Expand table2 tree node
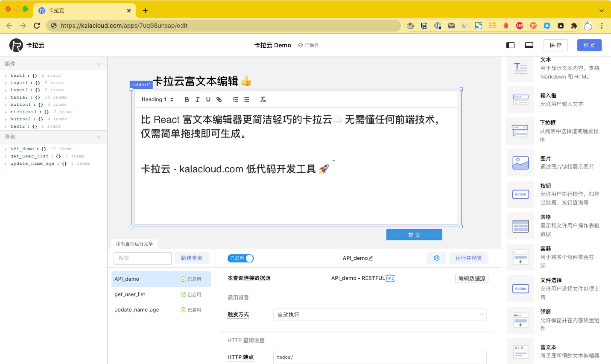This screenshot has height=364, width=611. pyautogui.click(x=6, y=98)
